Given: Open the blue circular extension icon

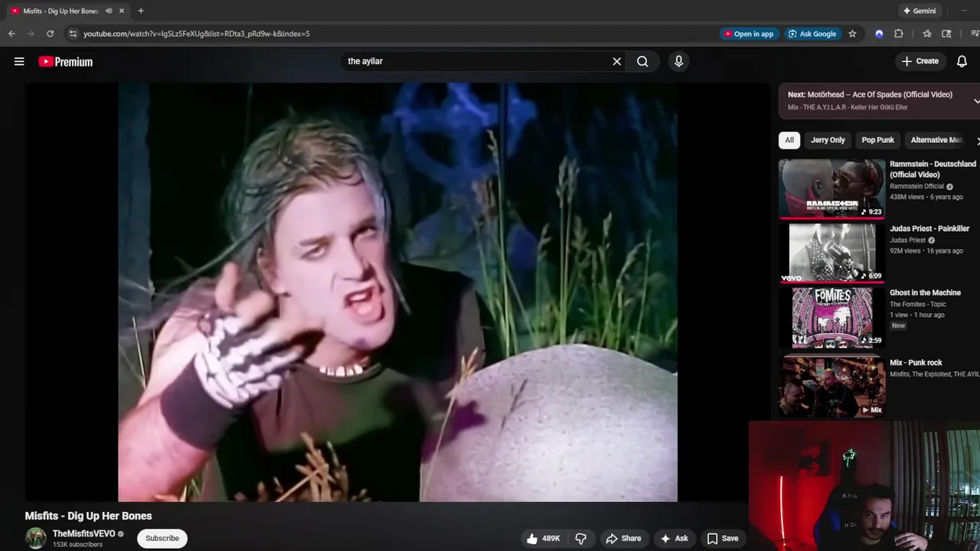Looking at the screenshot, I should [879, 34].
